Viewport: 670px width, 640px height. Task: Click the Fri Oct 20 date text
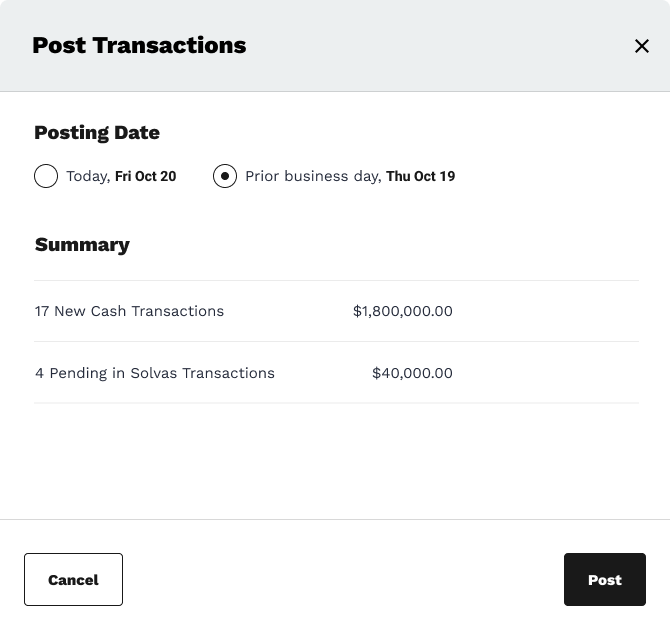[x=145, y=176]
